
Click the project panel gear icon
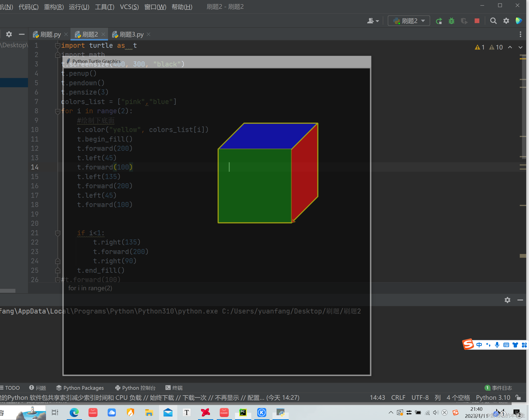(x=9, y=34)
